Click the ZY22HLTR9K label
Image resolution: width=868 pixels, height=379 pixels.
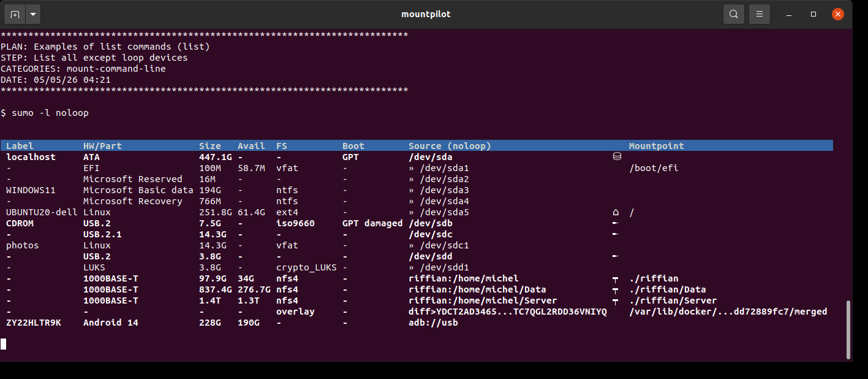[x=34, y=323]
